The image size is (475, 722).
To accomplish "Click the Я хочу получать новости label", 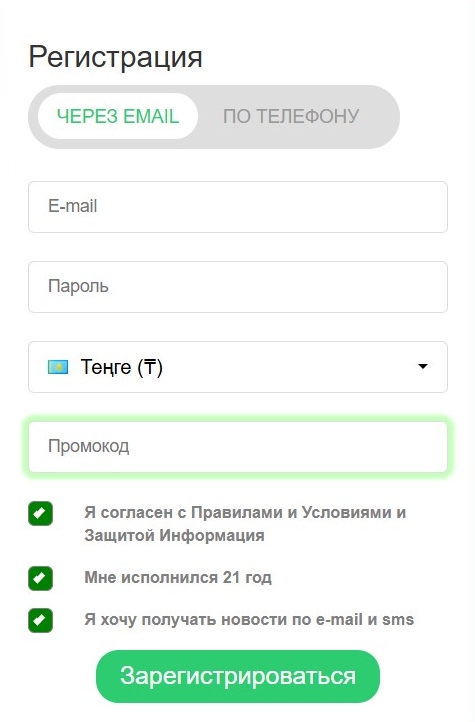I will (x=249, y=620).
